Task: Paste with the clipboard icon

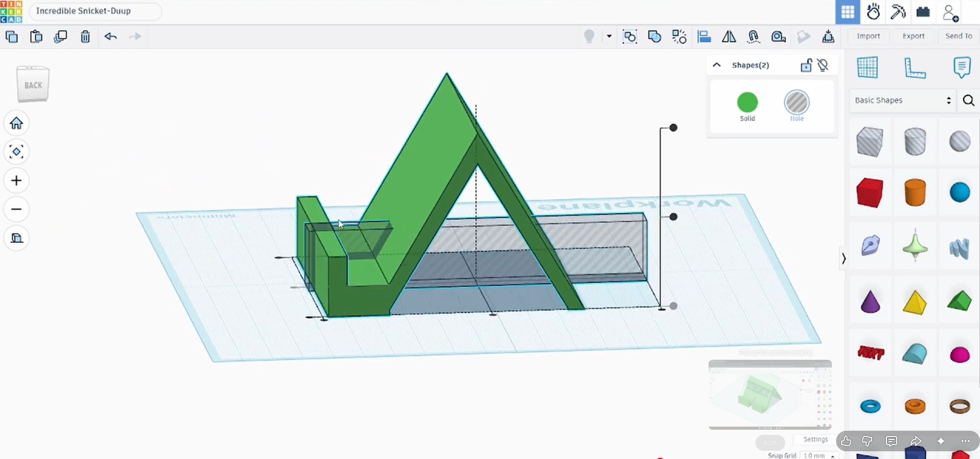Action: (x=36, y=36)
